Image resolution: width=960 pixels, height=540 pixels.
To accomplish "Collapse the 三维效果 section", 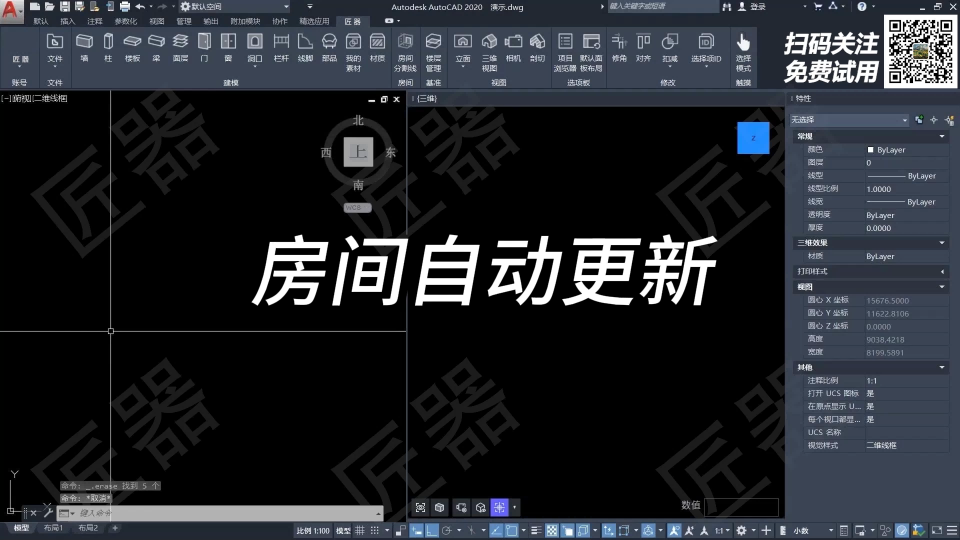I will click(x=942, y=243).
